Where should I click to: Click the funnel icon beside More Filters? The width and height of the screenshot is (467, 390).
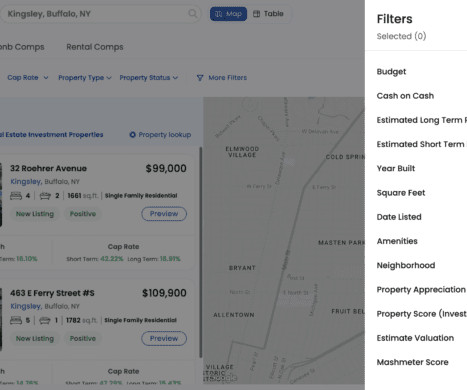coord(200,78)
